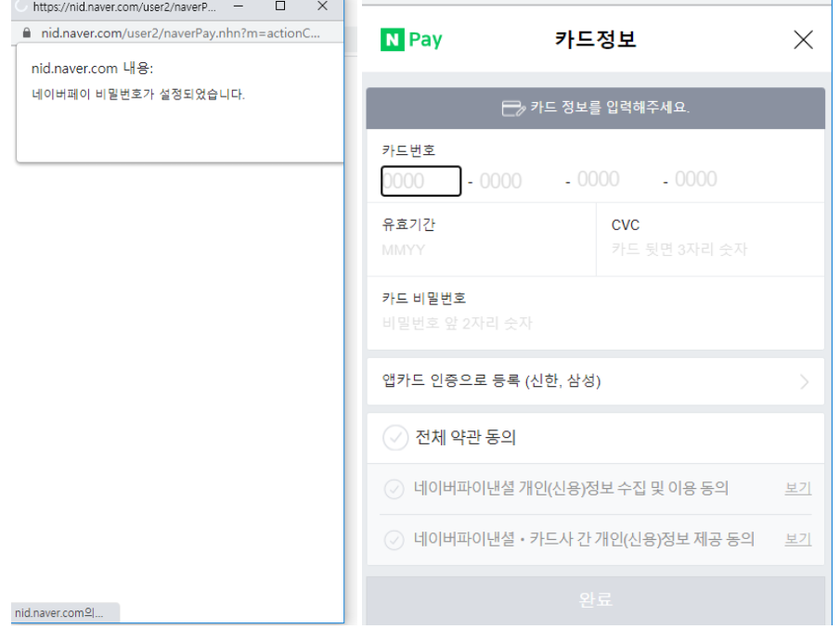This screenshot has height=629, width=840.
Task: Click the nid.naver.com 내용: heading
Action: click(x=92, y=69)
